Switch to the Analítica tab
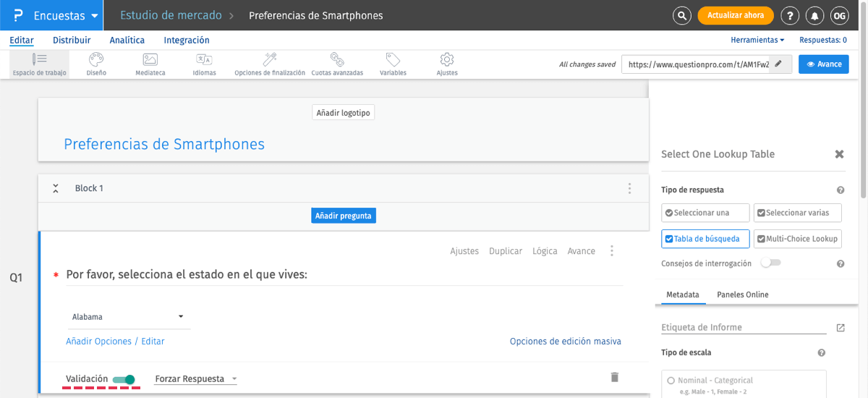Screen dimensions: 868x398 click(x=127, y=41)
